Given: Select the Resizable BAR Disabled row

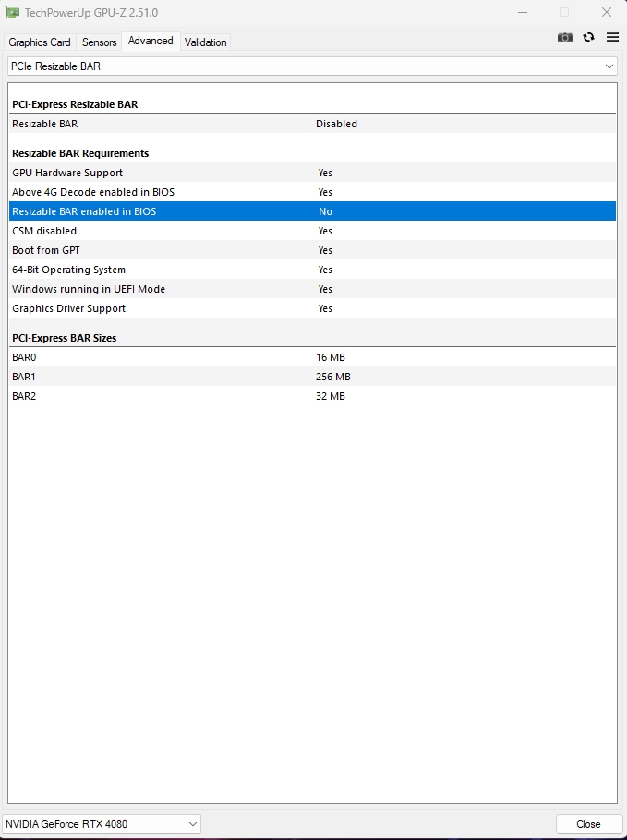Looking at the screenshot, I should (312, 124).
